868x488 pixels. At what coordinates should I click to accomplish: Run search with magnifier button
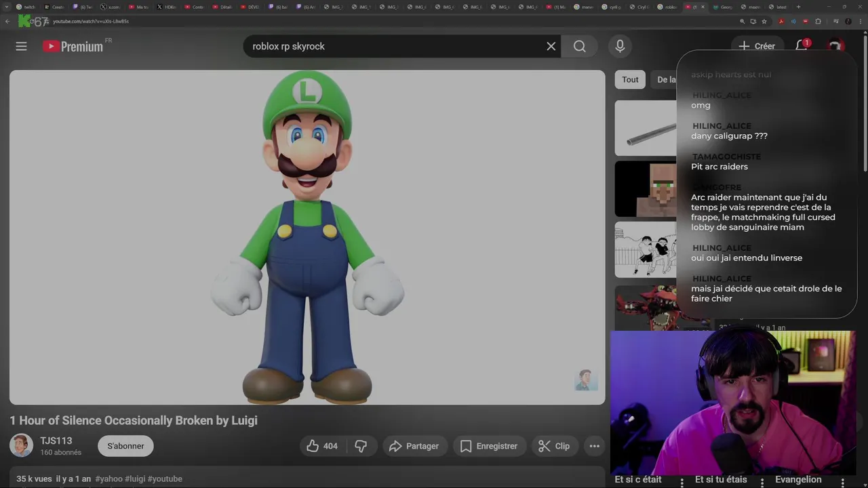(579, 46)
